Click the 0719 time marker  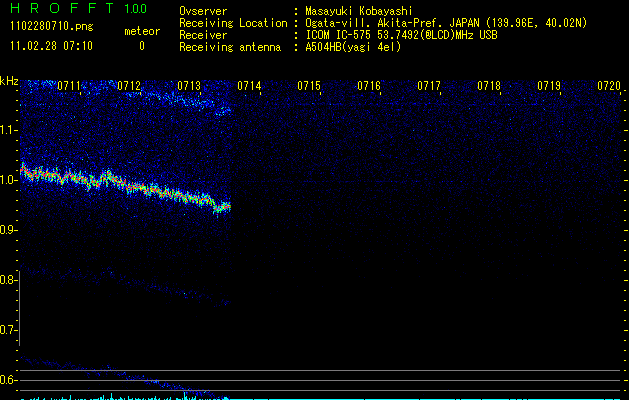(x=549, y=86)
